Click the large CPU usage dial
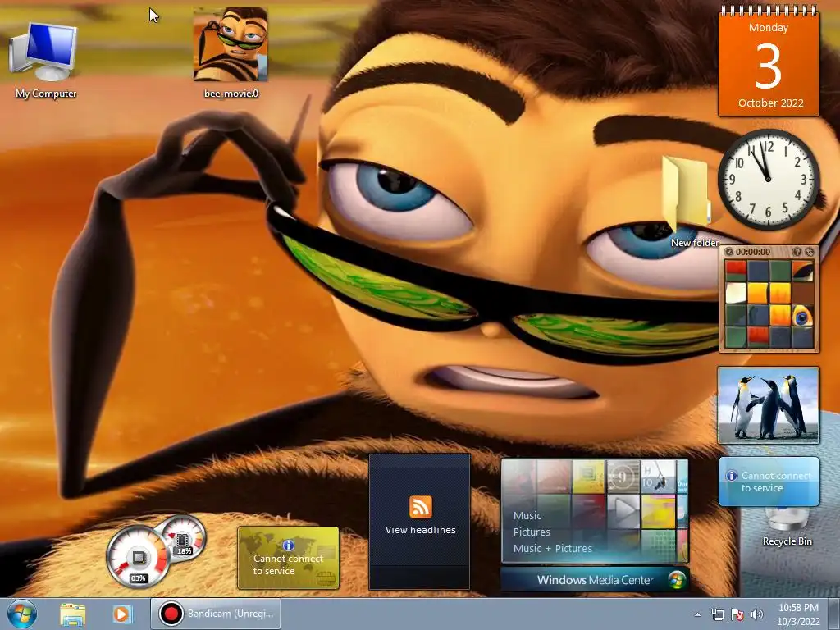 [x=138, y=557]
